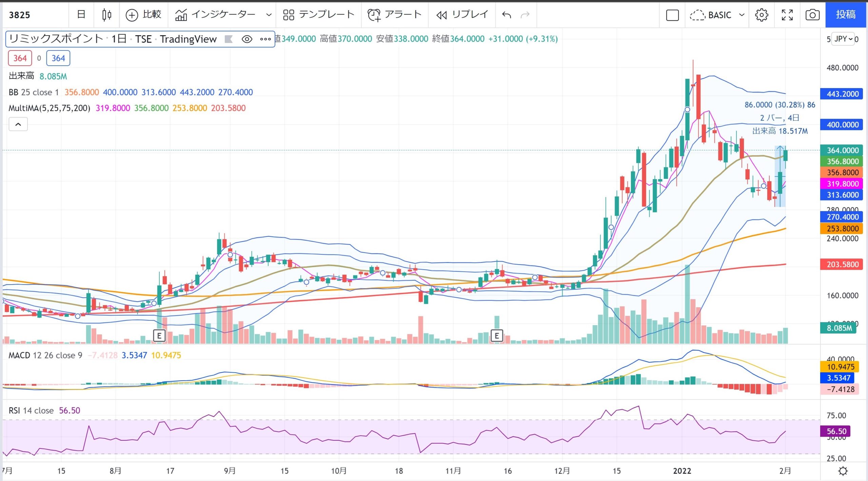This screenshot has width=868, height=481.
Task: Click the magenta 319.8000 MA label
Action: point(842,184)
